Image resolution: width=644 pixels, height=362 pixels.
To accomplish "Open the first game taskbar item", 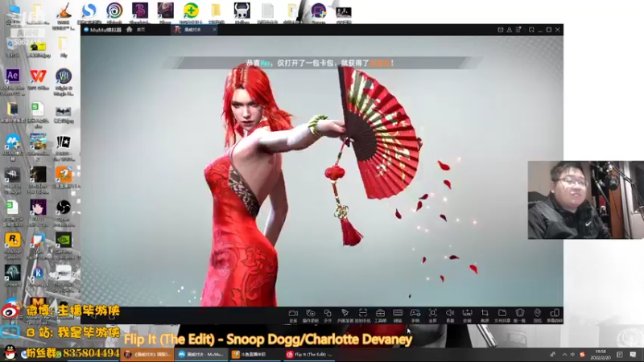I will click(147, 354).
